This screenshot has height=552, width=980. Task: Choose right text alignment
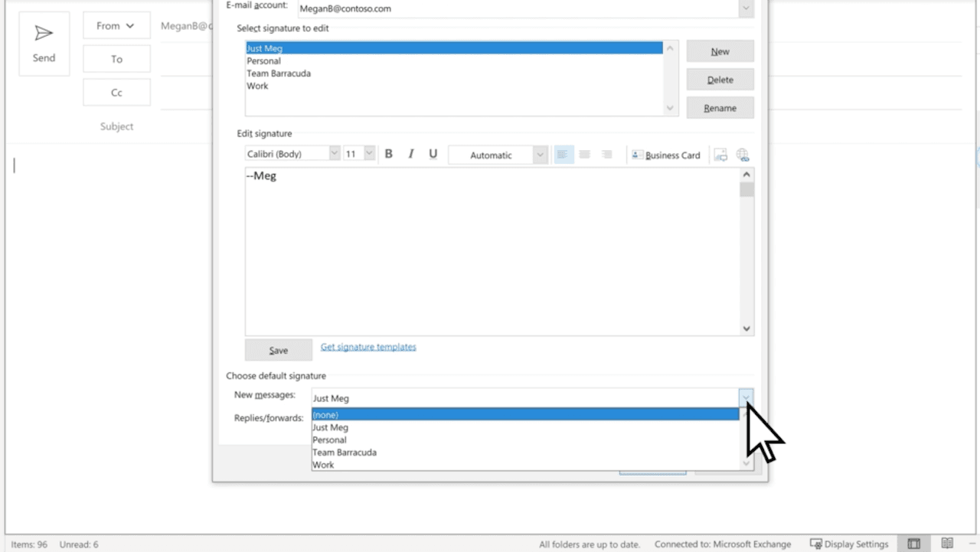pyautogui.click(x=607, y=154)
